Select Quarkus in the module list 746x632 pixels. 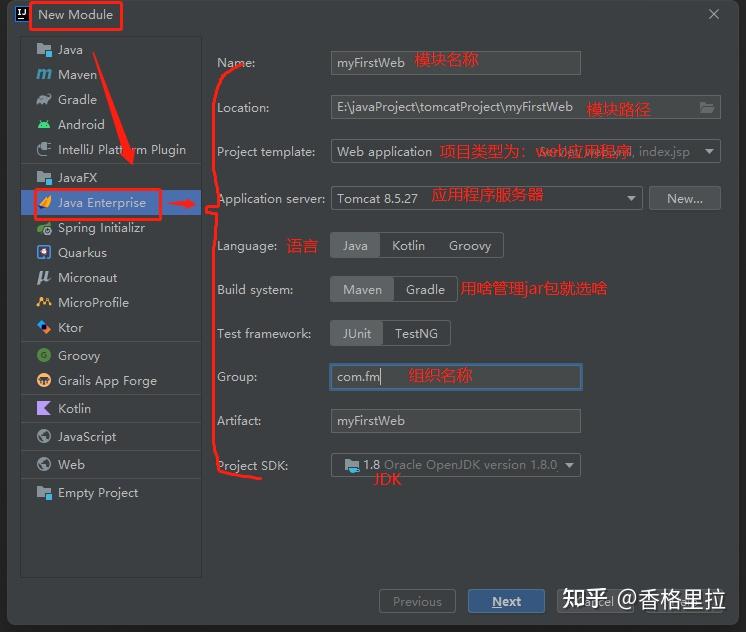[x=111, y=252]
